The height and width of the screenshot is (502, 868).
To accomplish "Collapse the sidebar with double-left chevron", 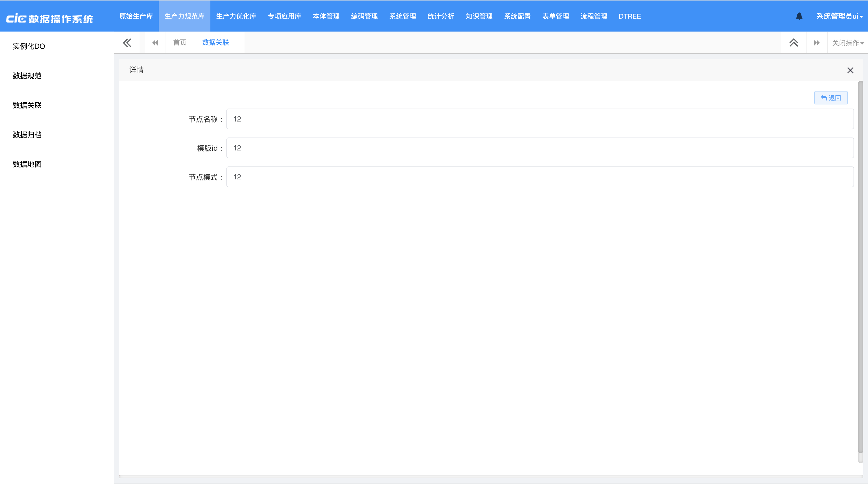I will [x=127, y=43].
